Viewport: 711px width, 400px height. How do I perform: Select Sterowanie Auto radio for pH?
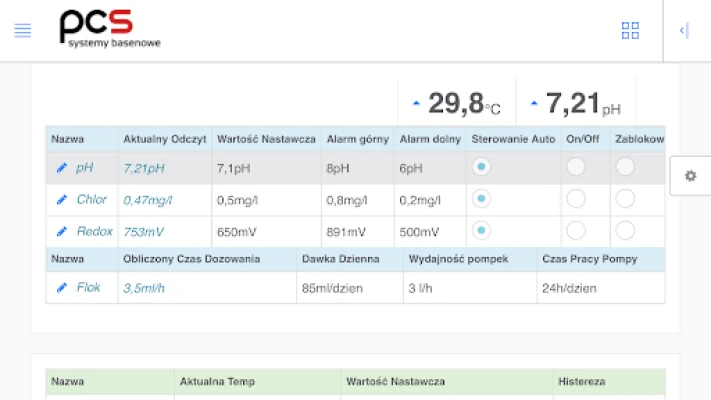coord(481,167)
